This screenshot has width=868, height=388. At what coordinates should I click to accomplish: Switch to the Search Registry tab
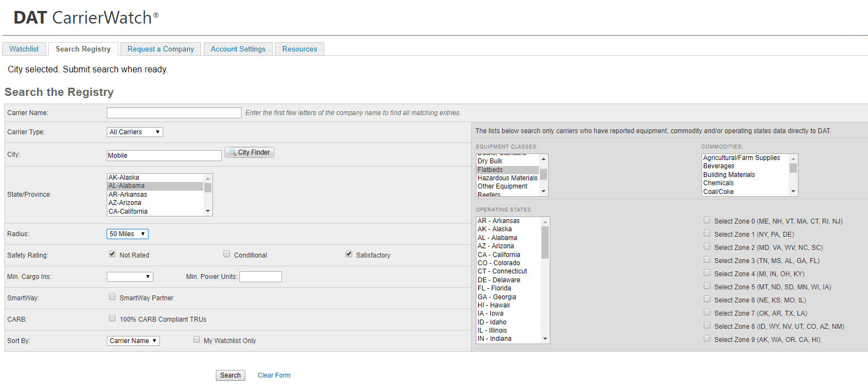click(x=83, y=49)
